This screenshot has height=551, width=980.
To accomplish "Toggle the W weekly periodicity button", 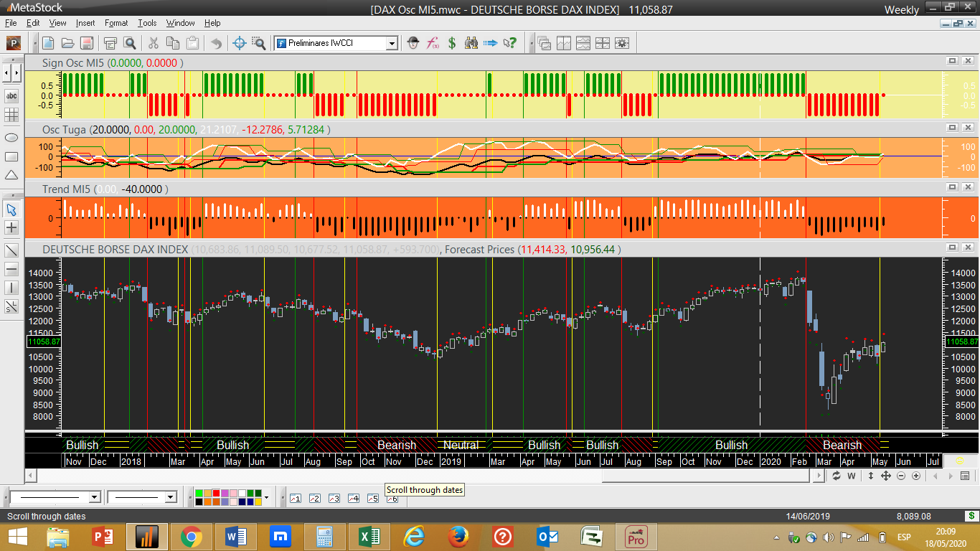I will coord(852,476).
